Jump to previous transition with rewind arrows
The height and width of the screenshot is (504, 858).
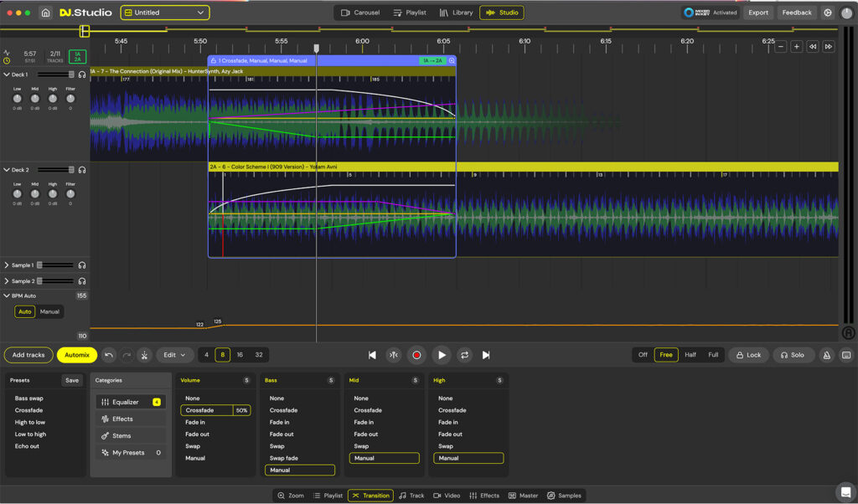[813, 46]
